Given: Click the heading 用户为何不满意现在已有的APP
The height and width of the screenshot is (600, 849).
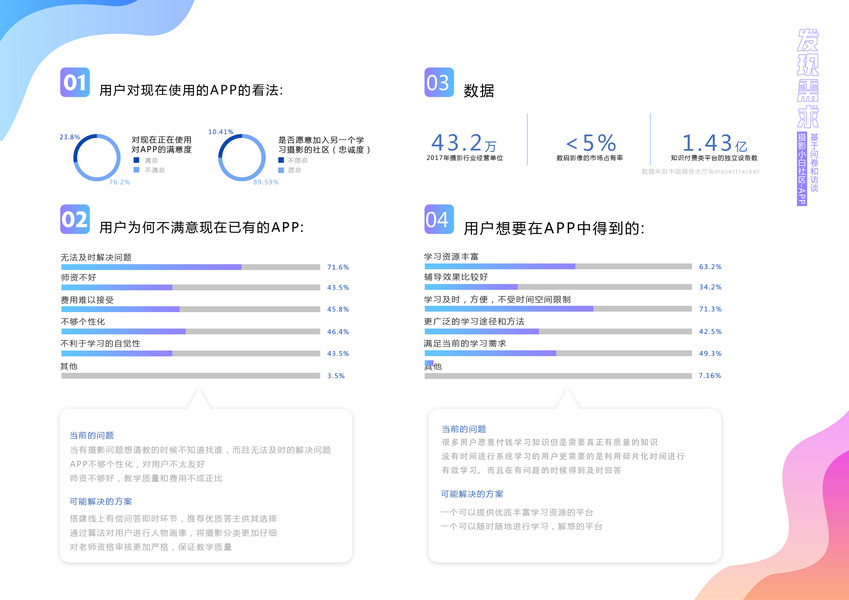Looking at the screenshot, I should pyautogui.click(x=201, y=227).
